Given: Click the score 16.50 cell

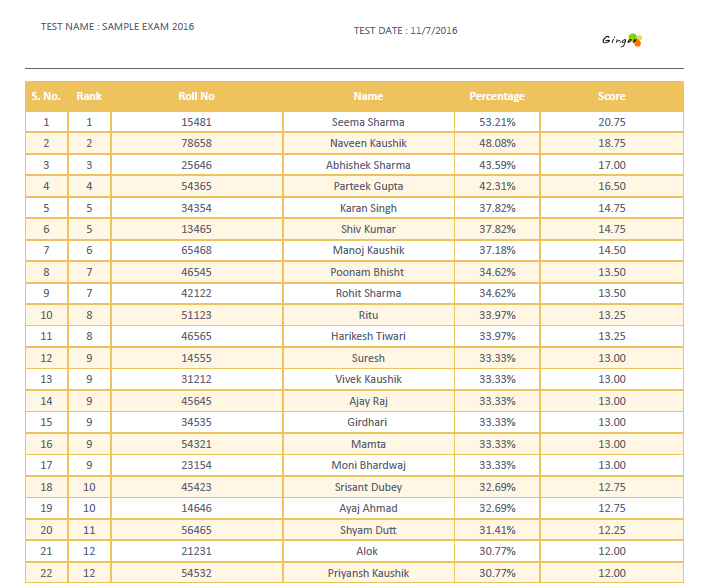Looking at the screenshot, I should point(611,187).
